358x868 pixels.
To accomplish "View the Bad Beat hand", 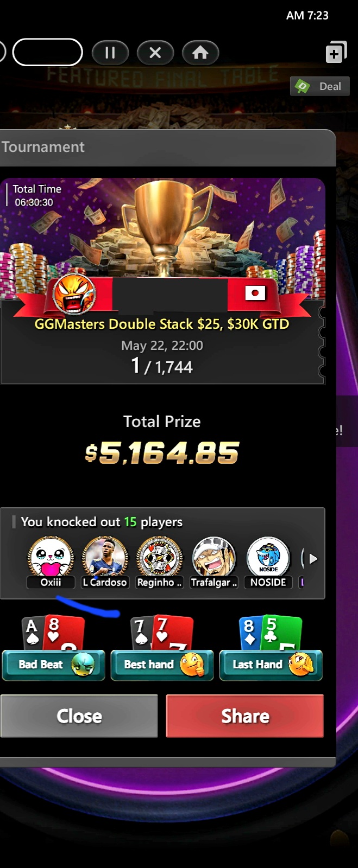I will click(x=53, y=665).
